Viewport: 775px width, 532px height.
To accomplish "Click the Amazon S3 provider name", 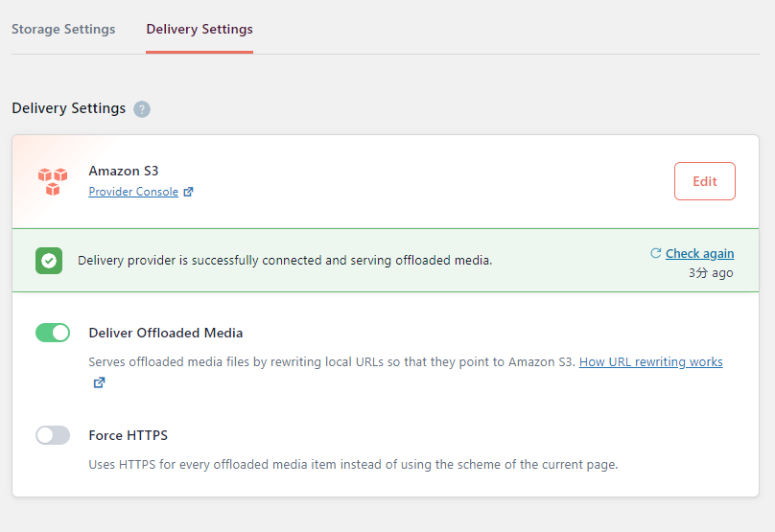I will click(124, 171).
